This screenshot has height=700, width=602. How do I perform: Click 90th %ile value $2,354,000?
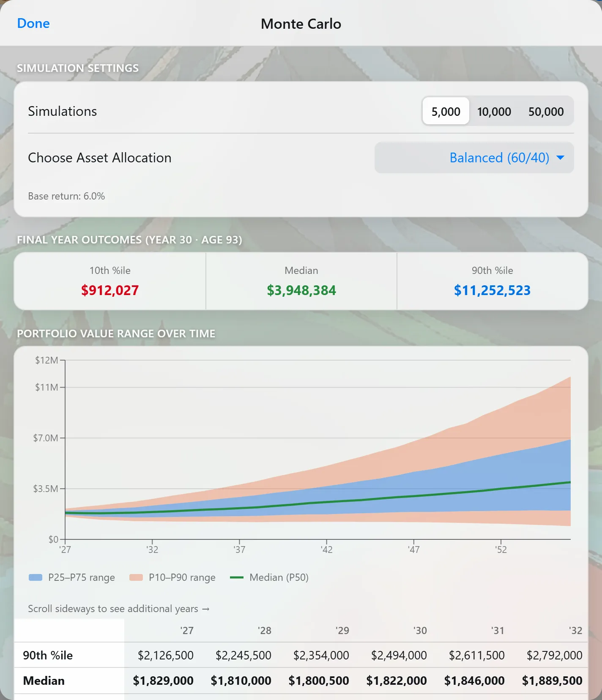pos(321,655)
